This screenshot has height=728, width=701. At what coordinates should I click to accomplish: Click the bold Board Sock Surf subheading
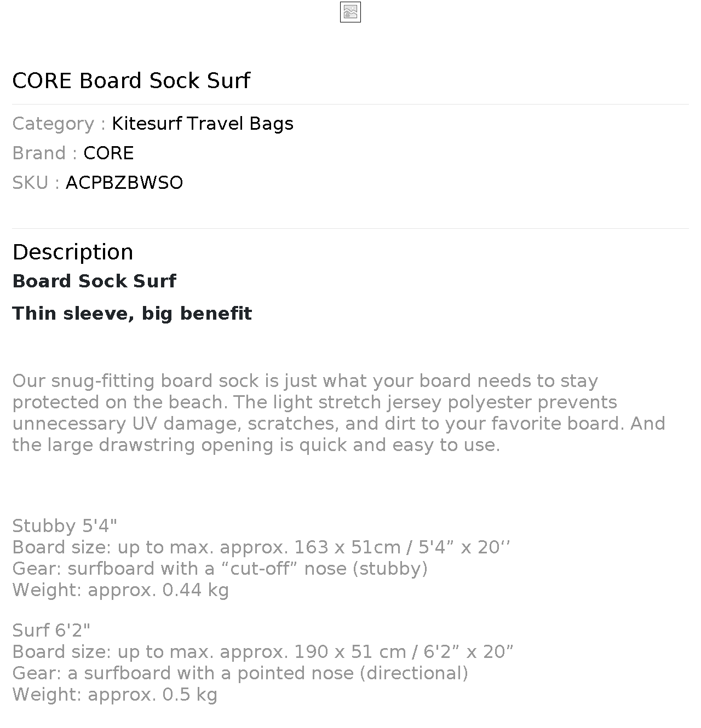(x=94, y=281)
